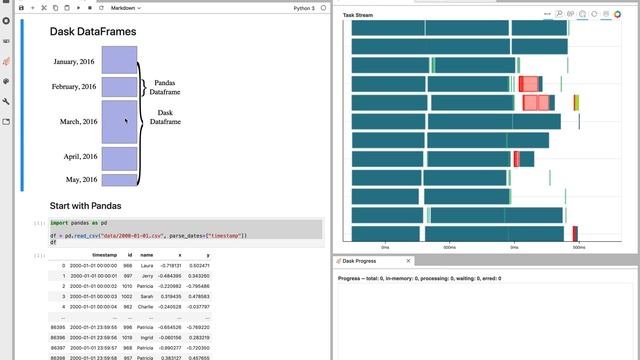Interrupt the kernel with the stop icon
The image size is (640, 360).
[90, 8]
